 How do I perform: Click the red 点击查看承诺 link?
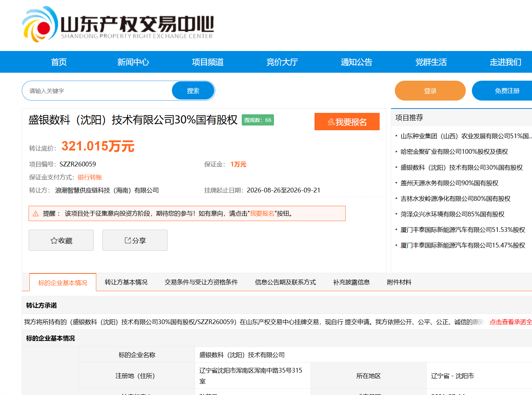click(x=511, y=322)
